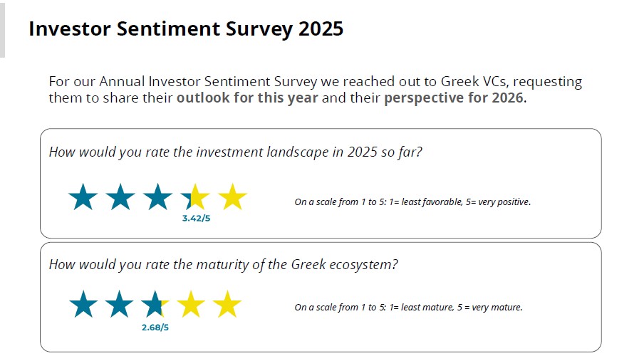Click the bold "perspective for 2026" text
Image resolution: width=644 pixels, height=361 pixels.
(x=455, y=98)
